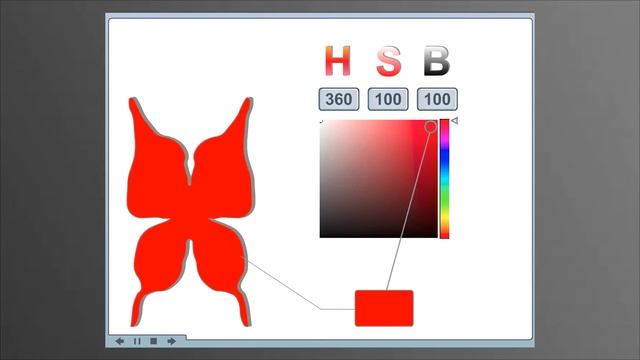The height and width of the screenshot is (360, 640).
Task: Click the red butterfly shape
Action: tap(191, 212)
